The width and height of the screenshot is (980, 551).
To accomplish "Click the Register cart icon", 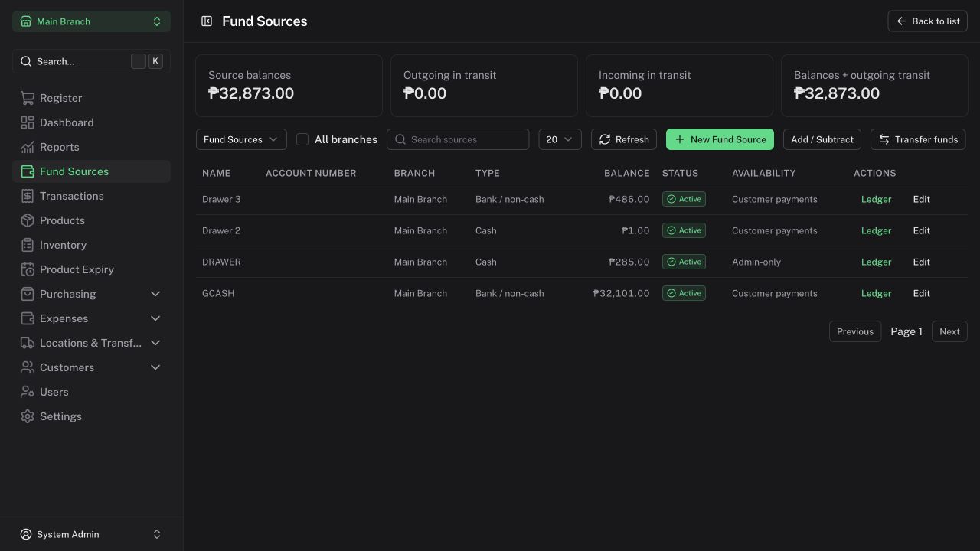I will coord(28,98).
